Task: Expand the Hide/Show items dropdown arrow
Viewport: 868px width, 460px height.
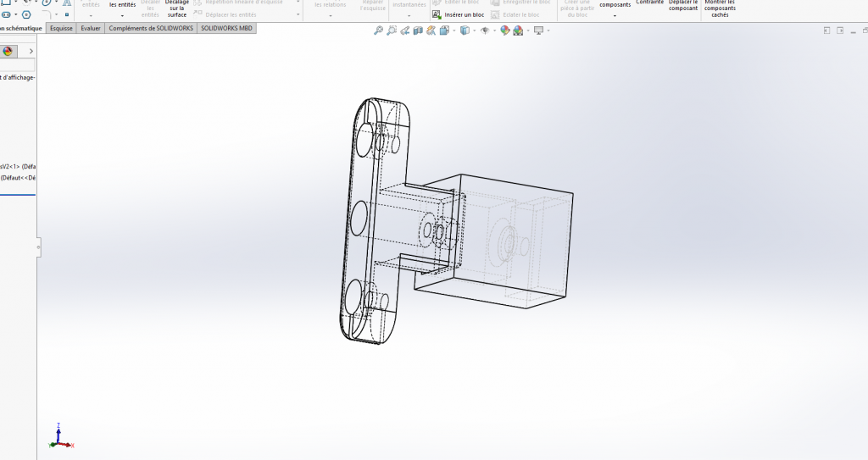Action: [495, 30]
